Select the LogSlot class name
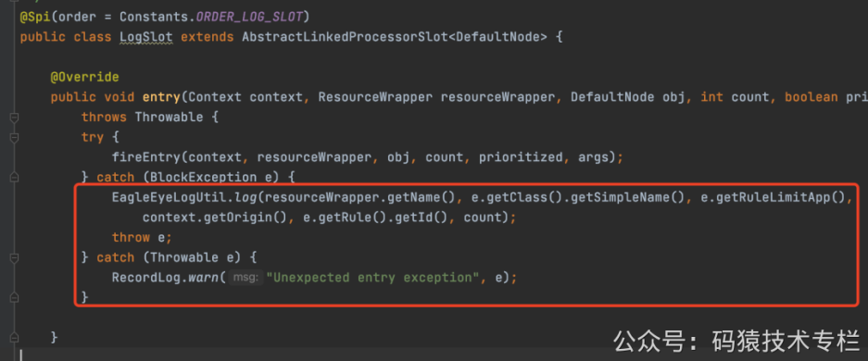 coord(146,38)
